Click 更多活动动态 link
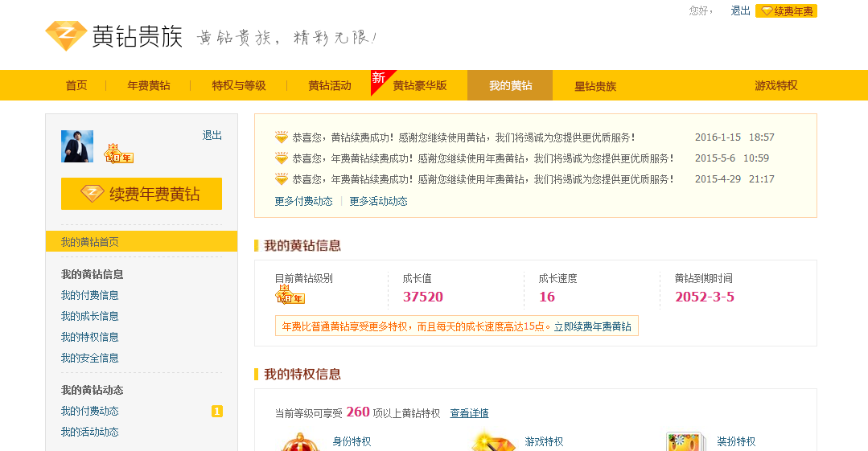The width and height of the screenshot is (868, 451). 378,201
